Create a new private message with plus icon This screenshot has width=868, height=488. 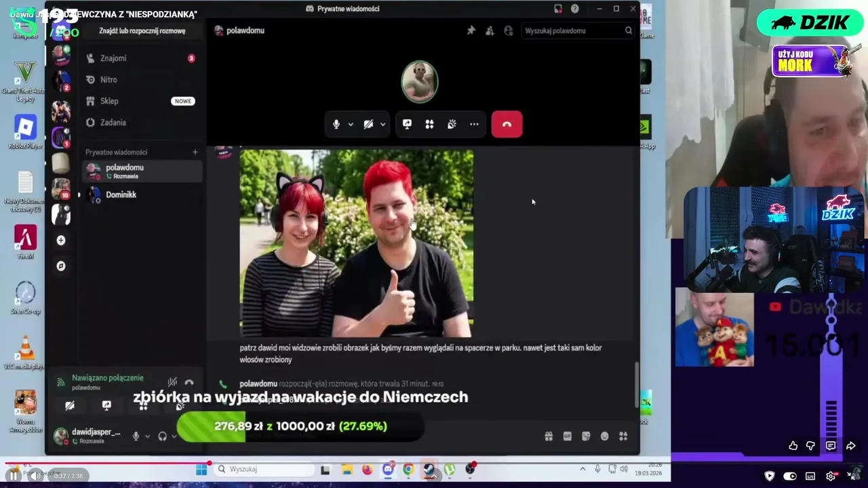pos(195,152)
